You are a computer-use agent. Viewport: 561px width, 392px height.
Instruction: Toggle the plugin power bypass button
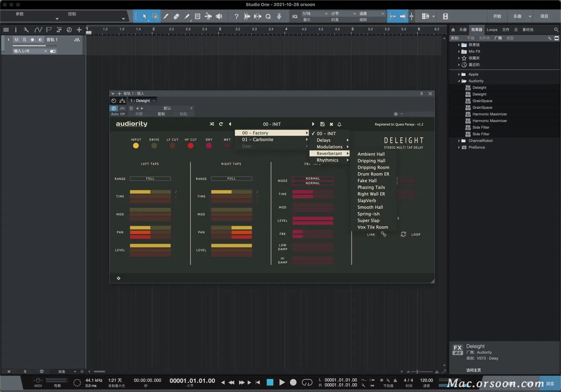tap(113, 108)
